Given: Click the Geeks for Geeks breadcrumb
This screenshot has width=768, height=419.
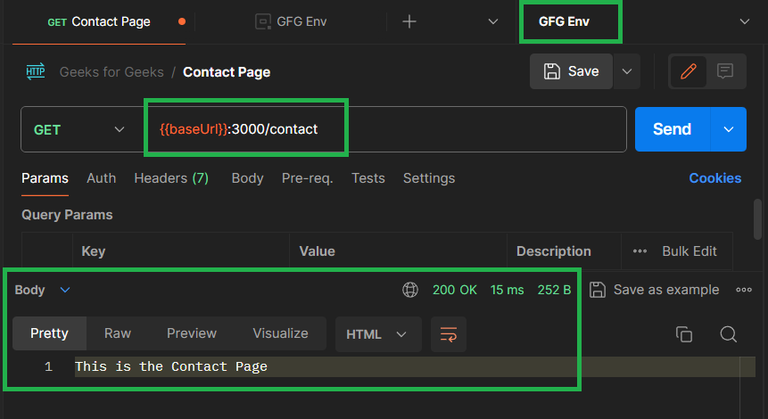Looking at the screenshot, I should [111, 72].
